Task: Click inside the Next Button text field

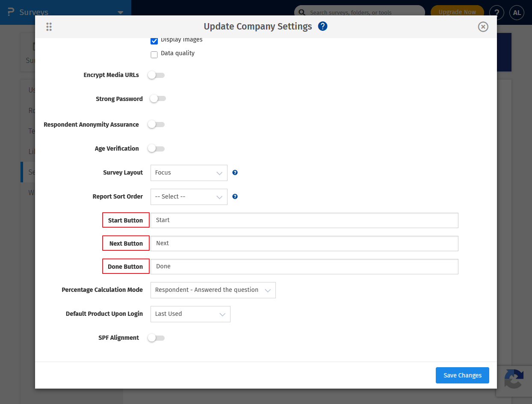Action: 304,243
